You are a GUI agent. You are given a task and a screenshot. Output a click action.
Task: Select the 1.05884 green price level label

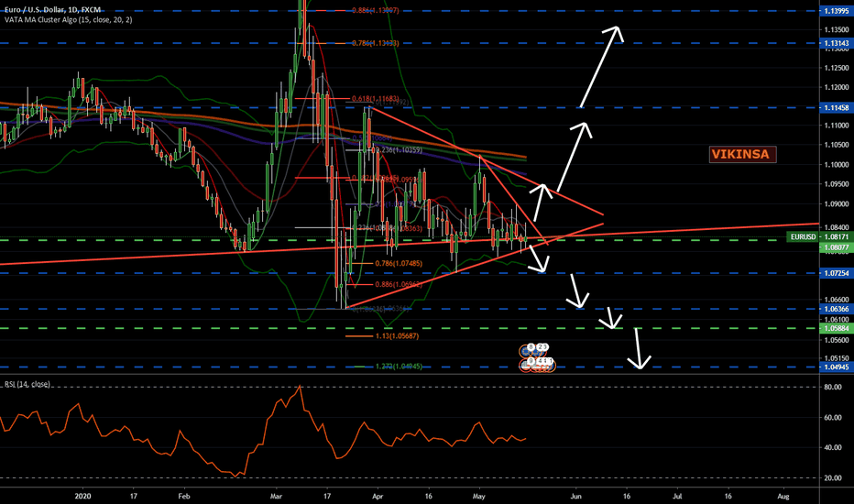(x=836, y=329)
